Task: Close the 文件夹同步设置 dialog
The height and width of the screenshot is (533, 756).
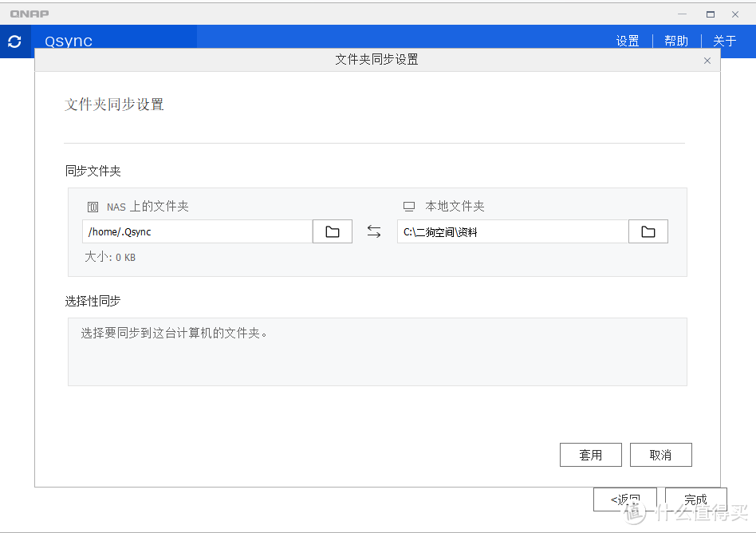Action: [707, 61]
